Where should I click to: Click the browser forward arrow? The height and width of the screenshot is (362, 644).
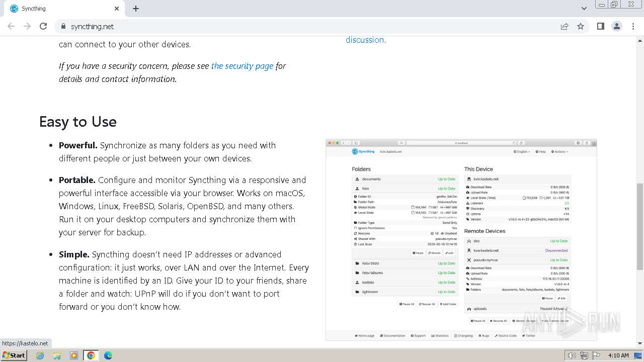[x=27, y=26]
